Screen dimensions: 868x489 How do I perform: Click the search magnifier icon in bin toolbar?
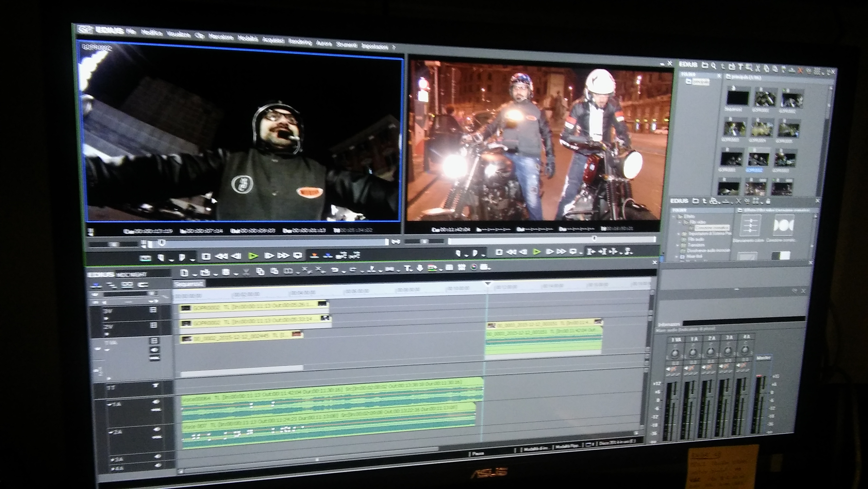pyautogui.click(x=713, y=66)
